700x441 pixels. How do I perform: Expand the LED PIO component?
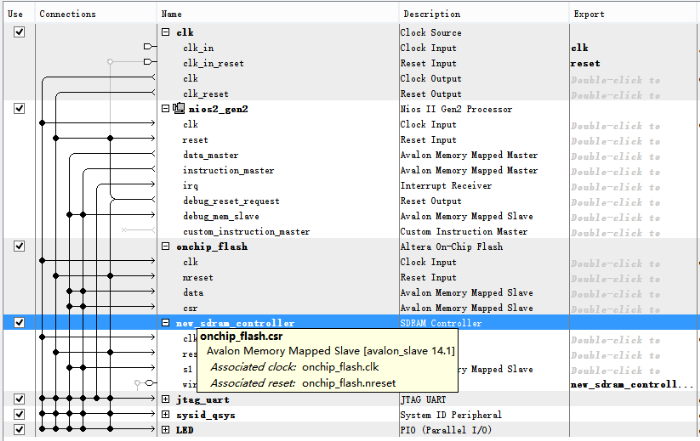(x=166, y=430)
